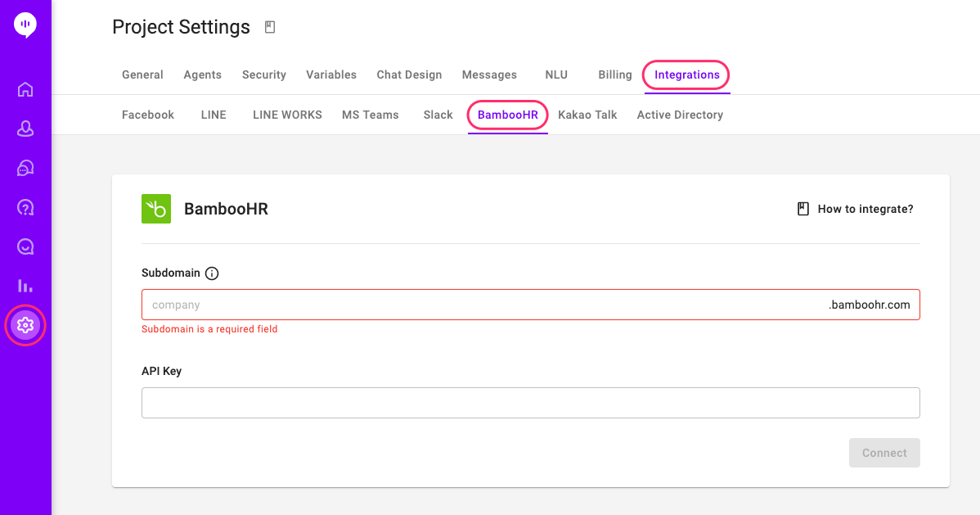The height and width of the screenshot is (515, 980).
Task: Click the Subdomain is a required field message
Action: coord(209,329)
